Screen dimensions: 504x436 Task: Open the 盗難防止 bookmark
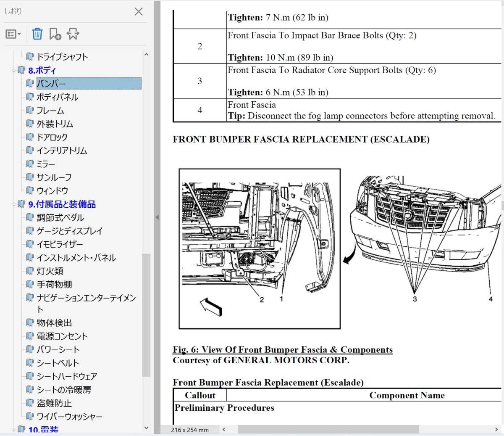[x=54, y=403]
